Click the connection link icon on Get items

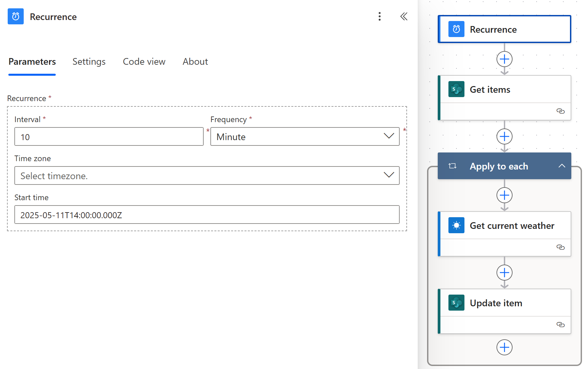[x=560, y=111]
